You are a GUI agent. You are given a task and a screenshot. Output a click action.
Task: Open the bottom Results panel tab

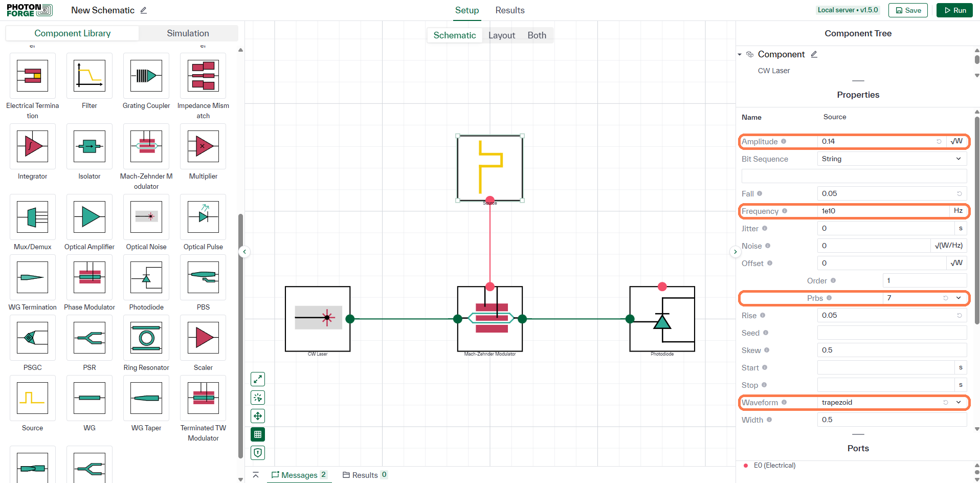click(x=365, y=475)
